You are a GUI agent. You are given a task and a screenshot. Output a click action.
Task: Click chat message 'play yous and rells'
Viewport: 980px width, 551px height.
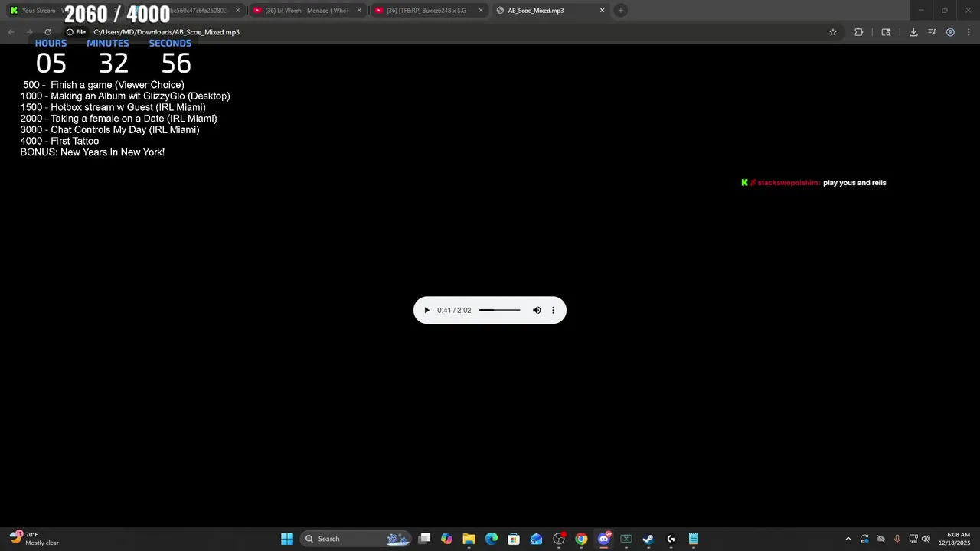click(854, 183)
